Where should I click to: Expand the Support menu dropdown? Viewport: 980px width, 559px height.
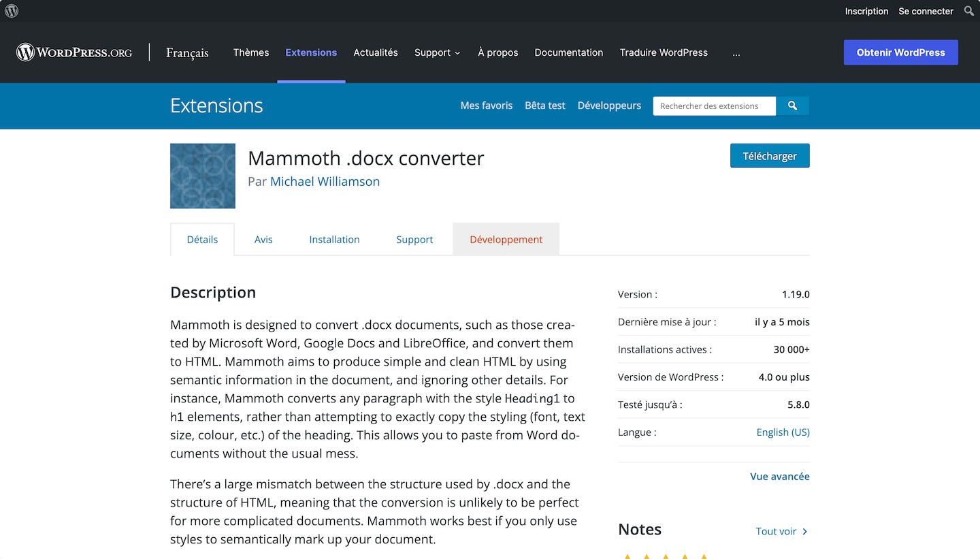[x=438, y=52]
